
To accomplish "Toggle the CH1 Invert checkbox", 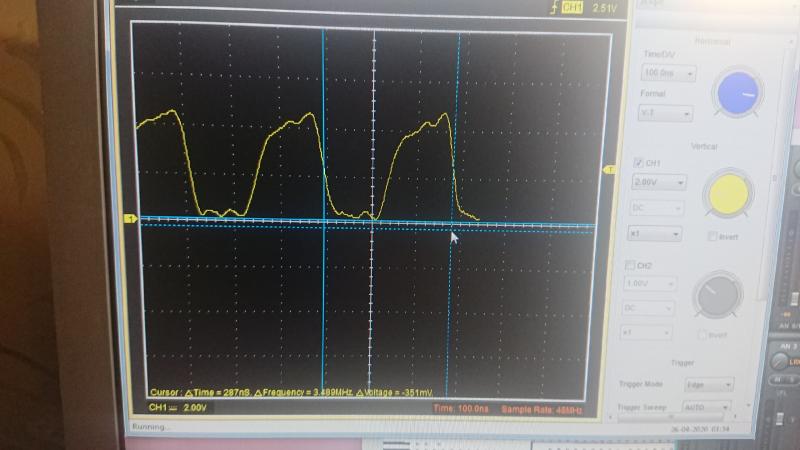I will pyautogui.click(x=712, y=237).
